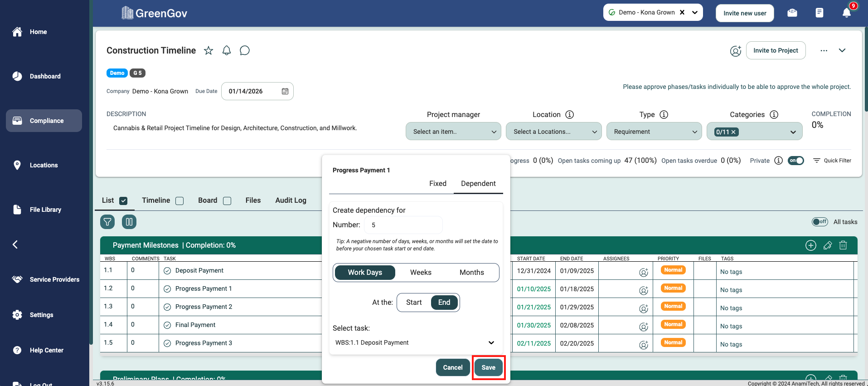
Task: Open the Quick Filter options
Action: (832, 161)
